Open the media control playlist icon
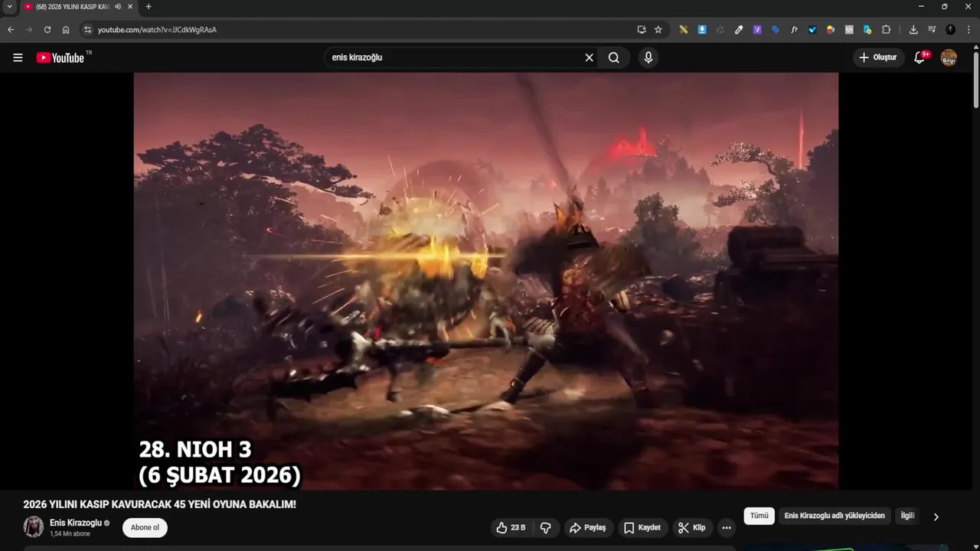980x551 pixels. (x=932, y=30)
